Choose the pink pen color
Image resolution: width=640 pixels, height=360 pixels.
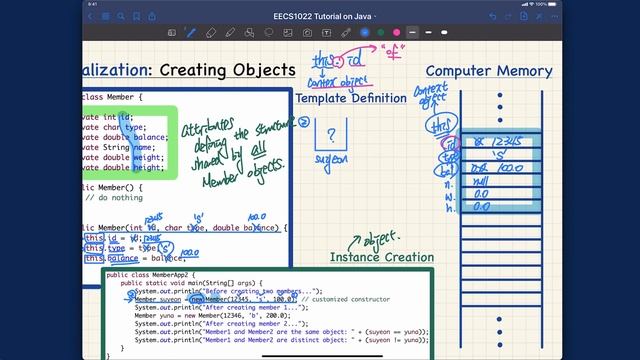pyautogui.click(x=396, y=32)
